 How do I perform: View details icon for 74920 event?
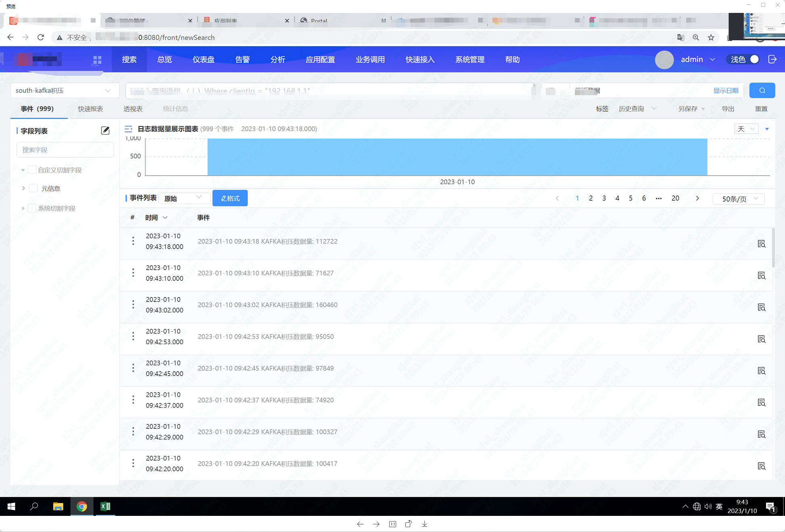762,403
